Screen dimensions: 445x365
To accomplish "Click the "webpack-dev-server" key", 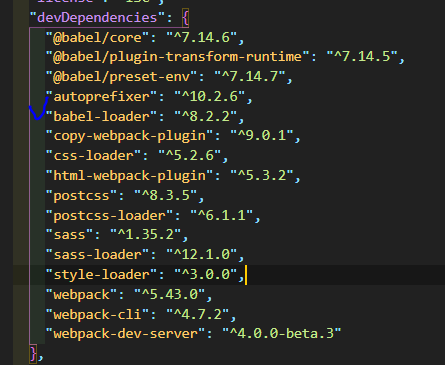I will point(126,334).
